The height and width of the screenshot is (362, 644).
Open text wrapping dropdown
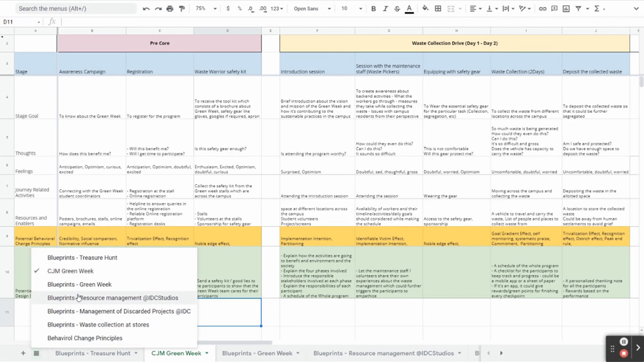pos(509,8)
